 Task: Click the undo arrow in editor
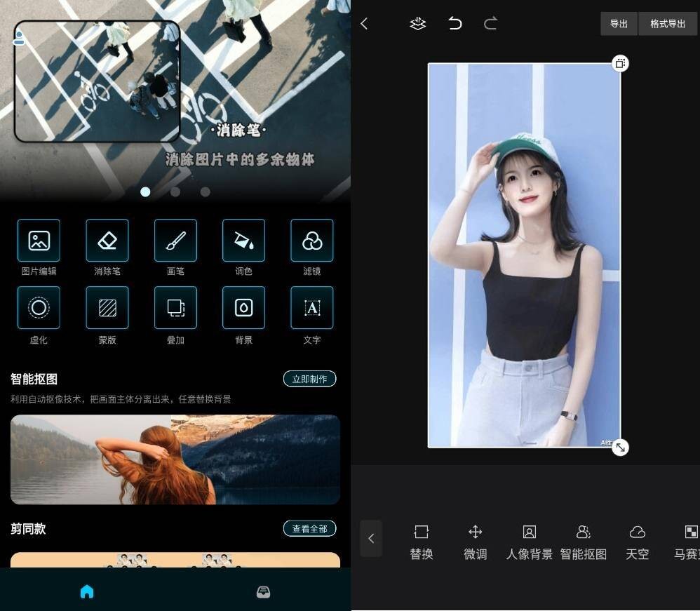455,24
